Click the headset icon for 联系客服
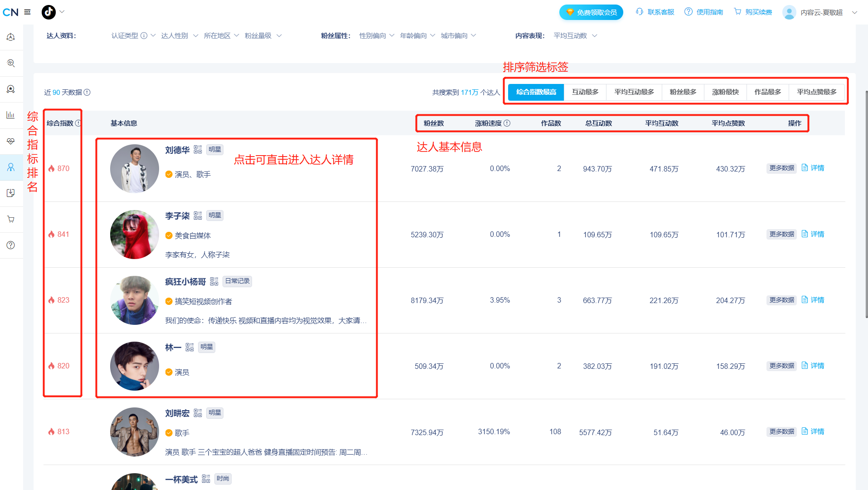The image size is (868, 490). point(640,12)
